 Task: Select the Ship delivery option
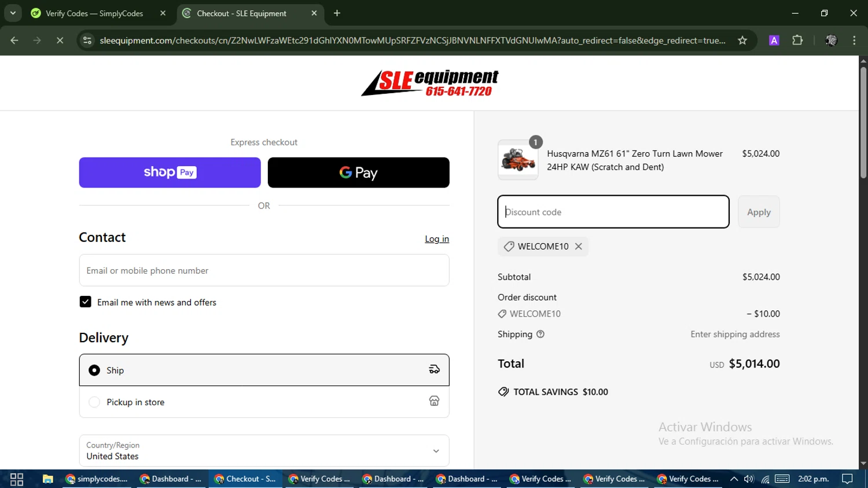264,370
